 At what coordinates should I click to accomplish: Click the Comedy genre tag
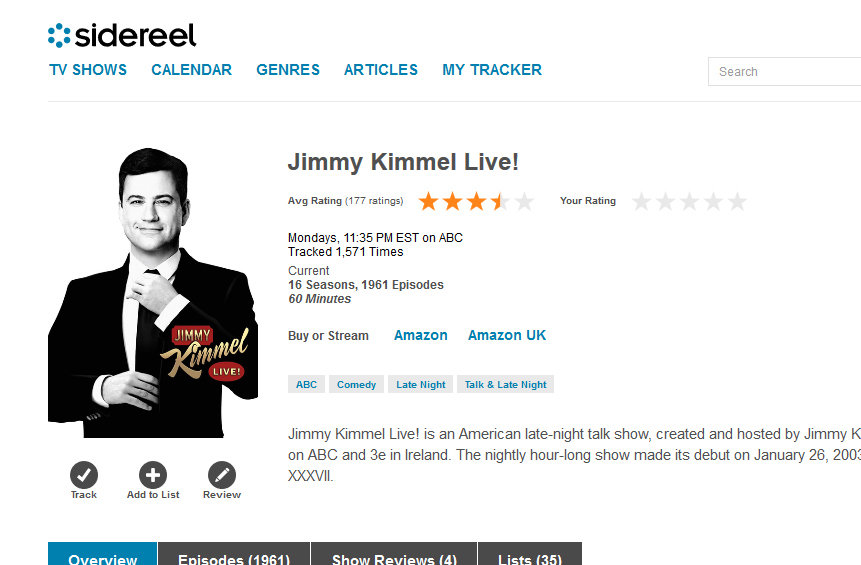coord(357,385)
